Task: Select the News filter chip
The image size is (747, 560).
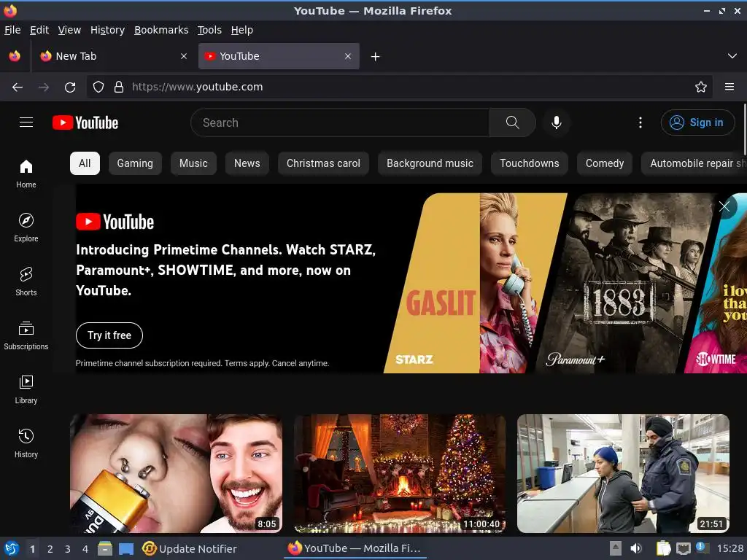Action: (x=247, y=163)
